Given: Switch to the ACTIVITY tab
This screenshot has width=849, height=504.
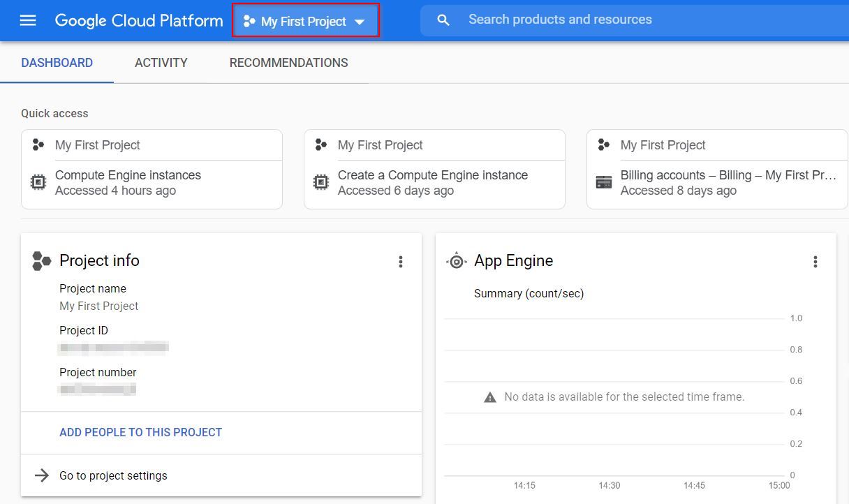Looking at the screenshot, I should click(161, 63).
